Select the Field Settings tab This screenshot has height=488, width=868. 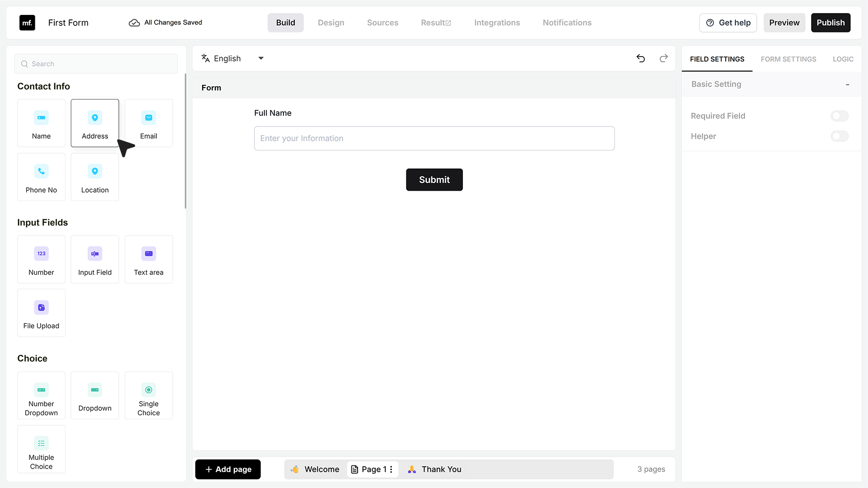[x=717, y=59]
